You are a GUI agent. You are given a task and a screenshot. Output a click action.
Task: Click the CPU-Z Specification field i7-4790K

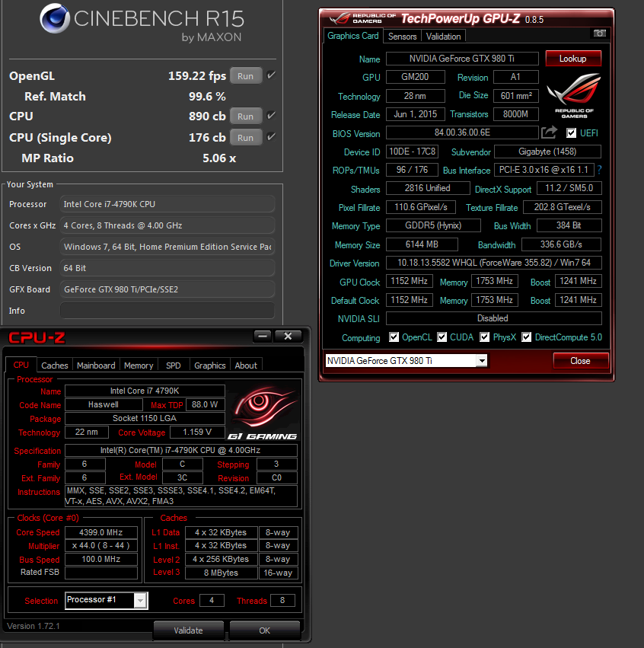coord(181,450)
